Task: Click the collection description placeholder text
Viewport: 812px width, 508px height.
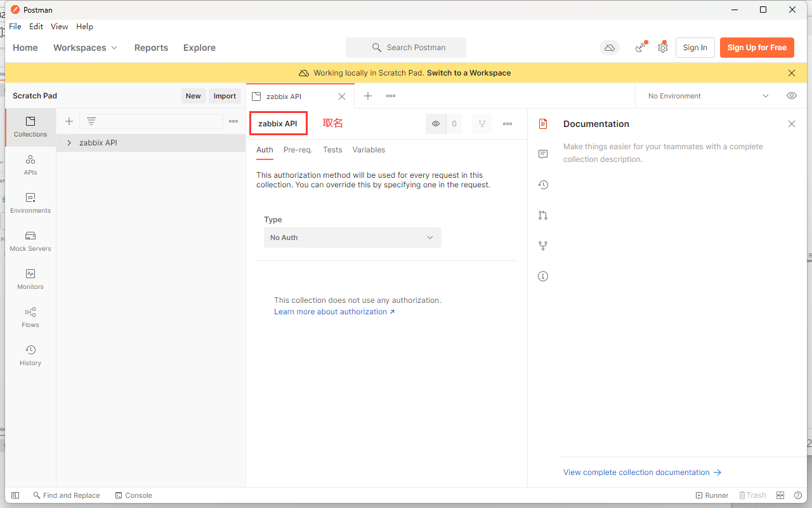Action: [x=663, y=153]
